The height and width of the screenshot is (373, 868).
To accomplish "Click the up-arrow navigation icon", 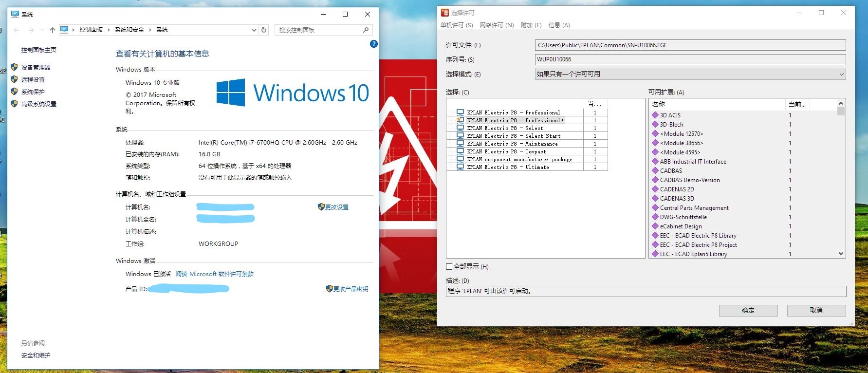I will 53,30.
